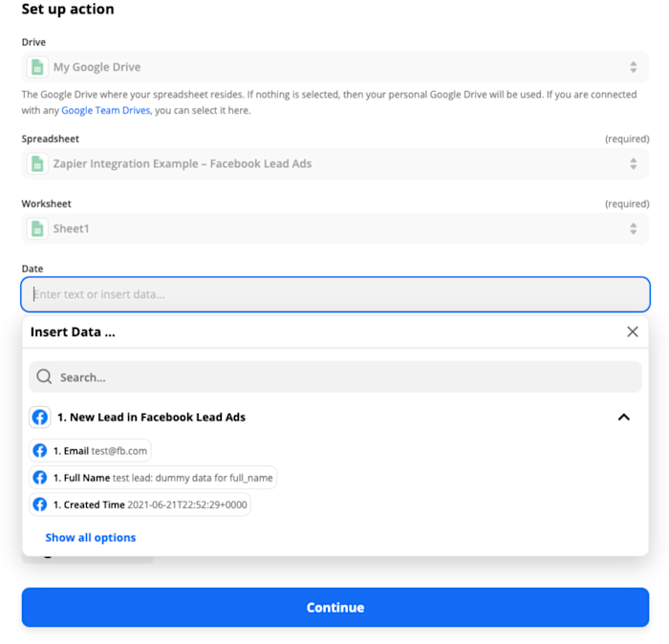669x644 pixels.
Task: Click the Insert Data title text
Action: pos(73,332)
